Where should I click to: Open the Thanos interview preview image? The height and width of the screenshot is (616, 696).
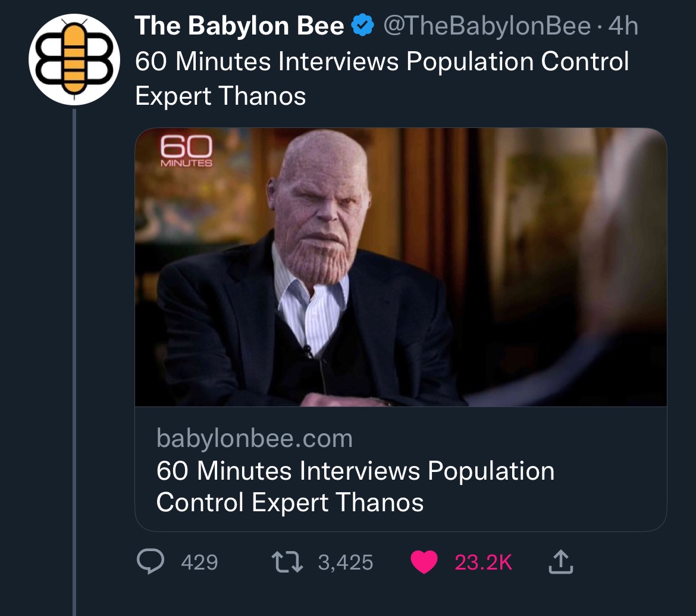(x=401, y=267)
